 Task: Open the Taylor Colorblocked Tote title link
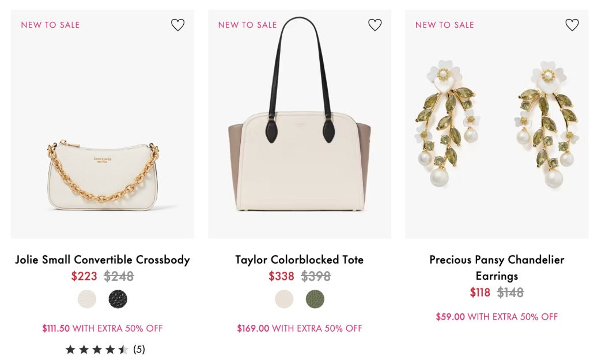point(300,260)
